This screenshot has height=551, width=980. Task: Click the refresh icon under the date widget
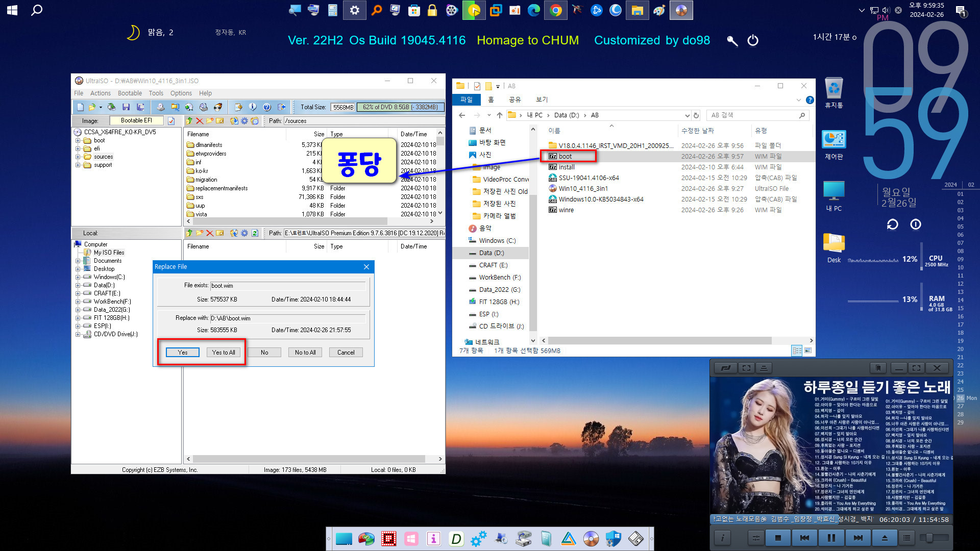coord(892,224)
